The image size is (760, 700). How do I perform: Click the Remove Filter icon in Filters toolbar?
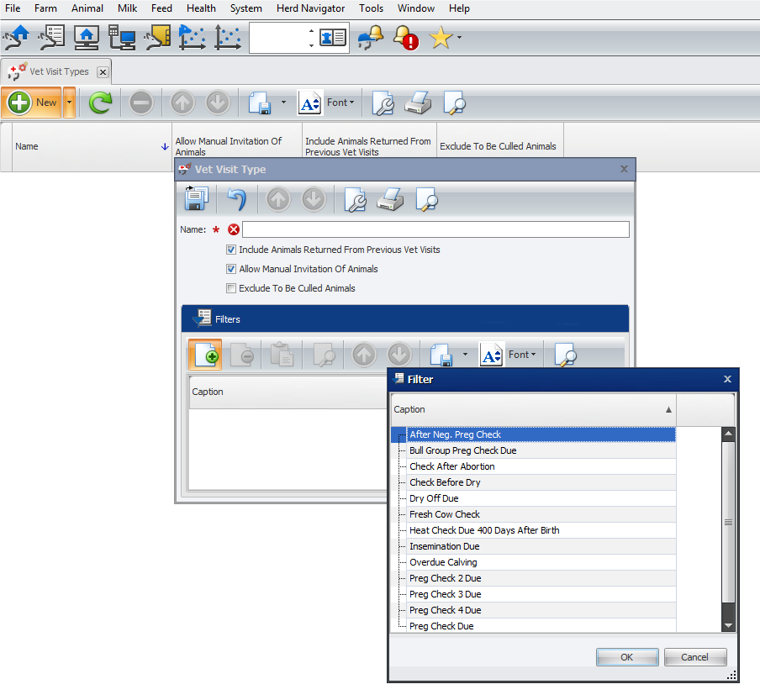(x=241, y=355)
